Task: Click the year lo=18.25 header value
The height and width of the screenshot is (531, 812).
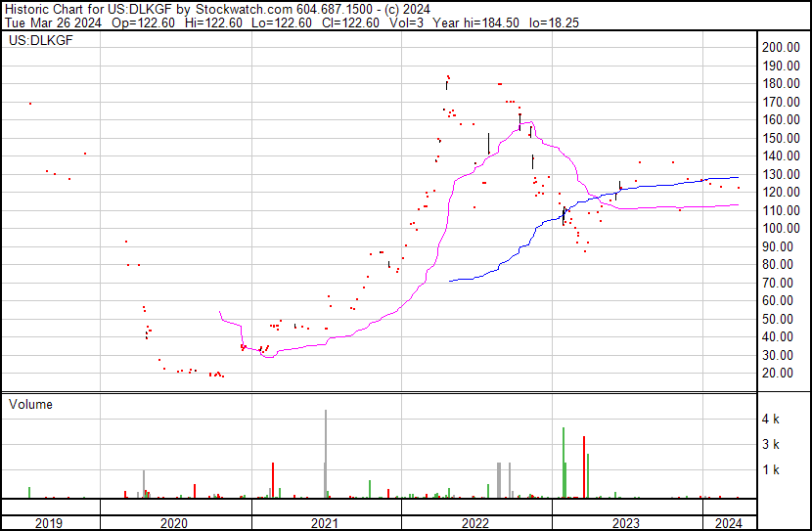Action: coord(554,22)
